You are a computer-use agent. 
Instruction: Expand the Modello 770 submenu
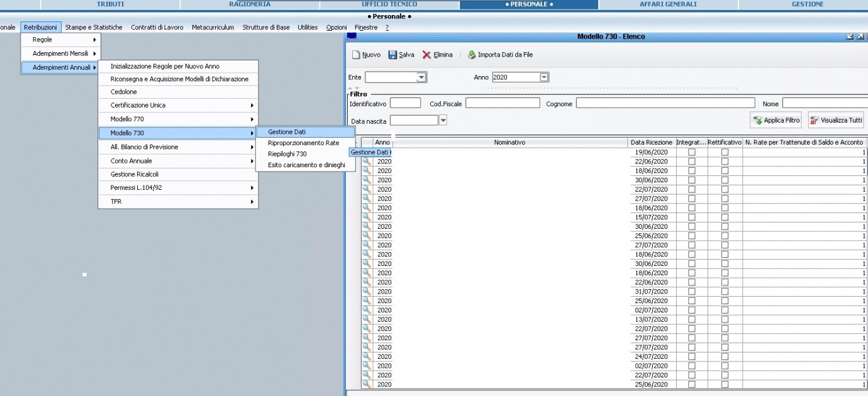pos(178,119)
